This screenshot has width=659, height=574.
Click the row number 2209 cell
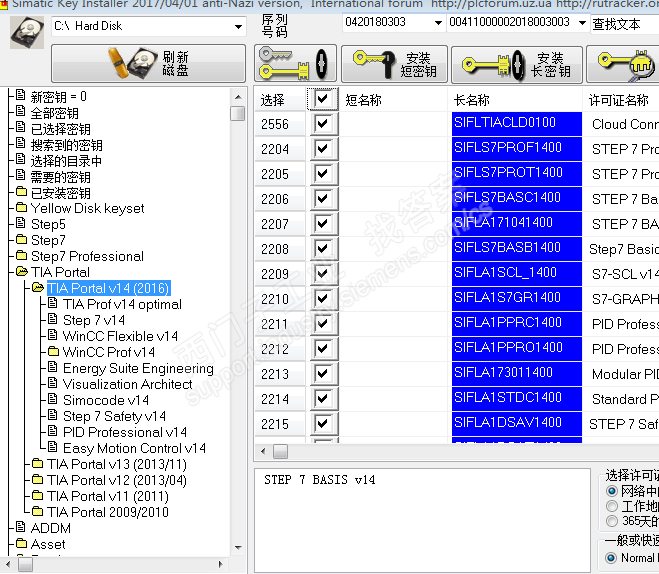coord(280,274)
